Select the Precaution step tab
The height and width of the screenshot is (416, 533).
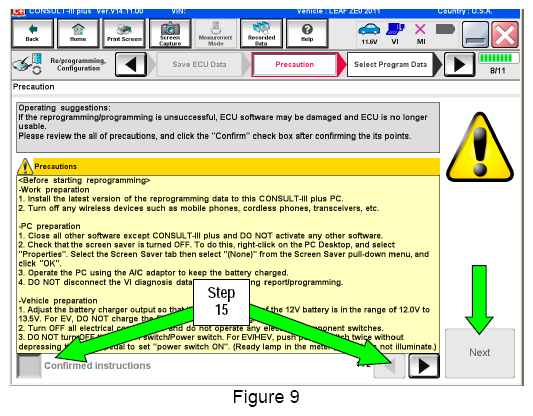pos(294,64)
